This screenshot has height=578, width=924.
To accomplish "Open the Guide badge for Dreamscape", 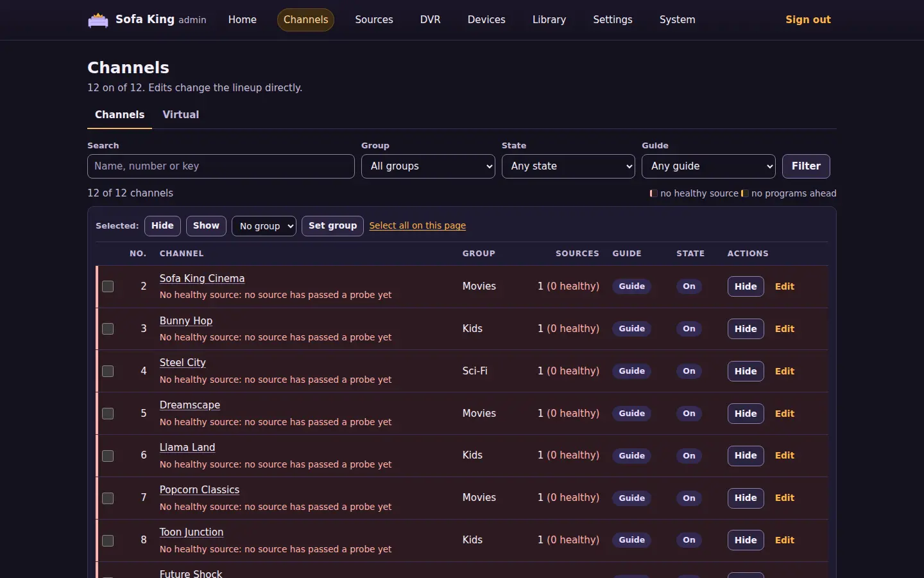I will click(632, 414).
